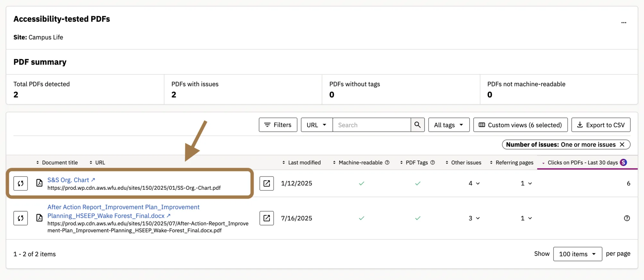Open the 100 items per page dropdown
This screenshot has height=280, width=644.
point(578,254)
